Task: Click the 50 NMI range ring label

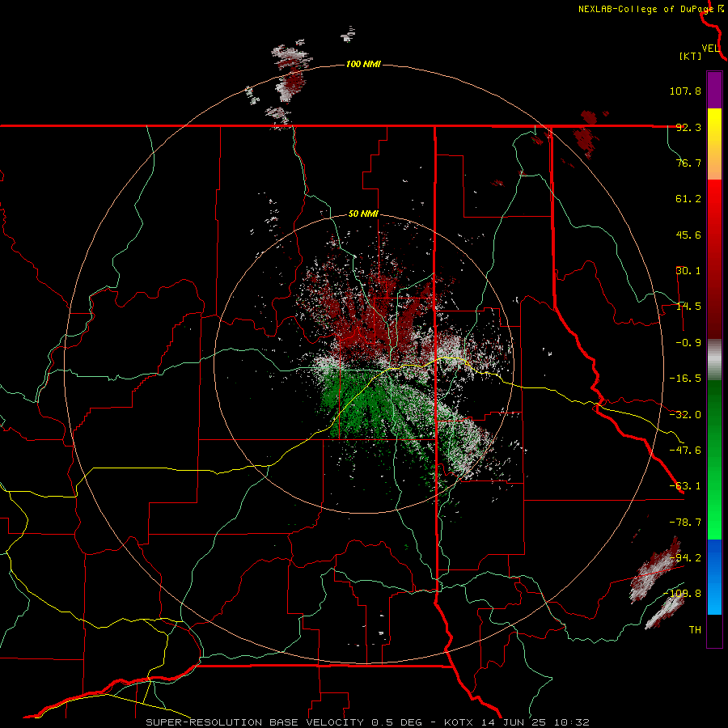Action: coord(363,214)
